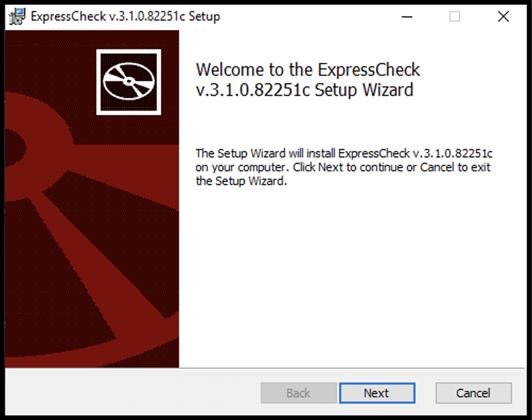
Task: Close the setup window with X
Action: [503, 17]
